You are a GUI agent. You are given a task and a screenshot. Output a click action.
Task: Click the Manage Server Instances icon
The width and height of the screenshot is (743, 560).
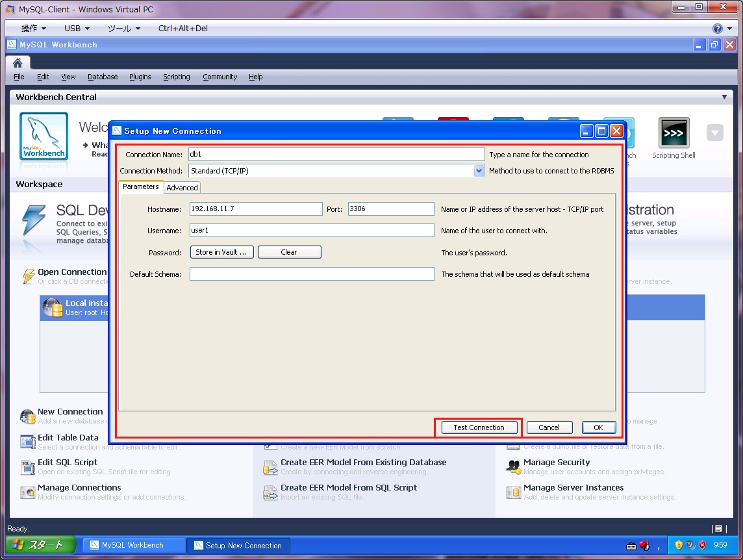(513, 492)
